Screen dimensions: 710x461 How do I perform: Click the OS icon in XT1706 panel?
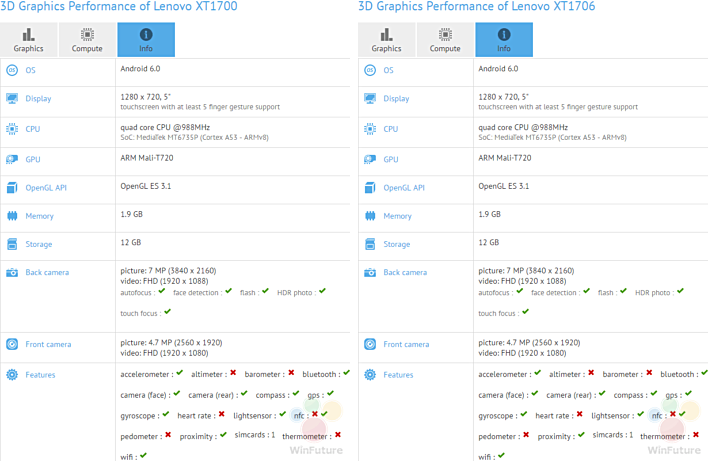tap(370, 70)
